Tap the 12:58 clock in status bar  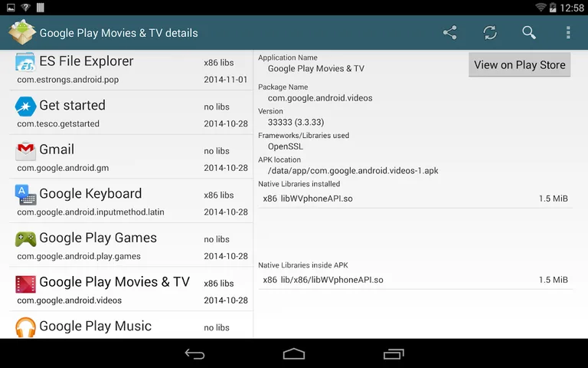coord(571,8)
